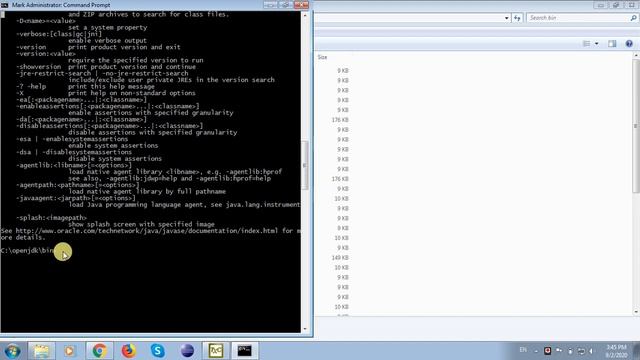Minimize the Explorer window

[x=601, y=5]
